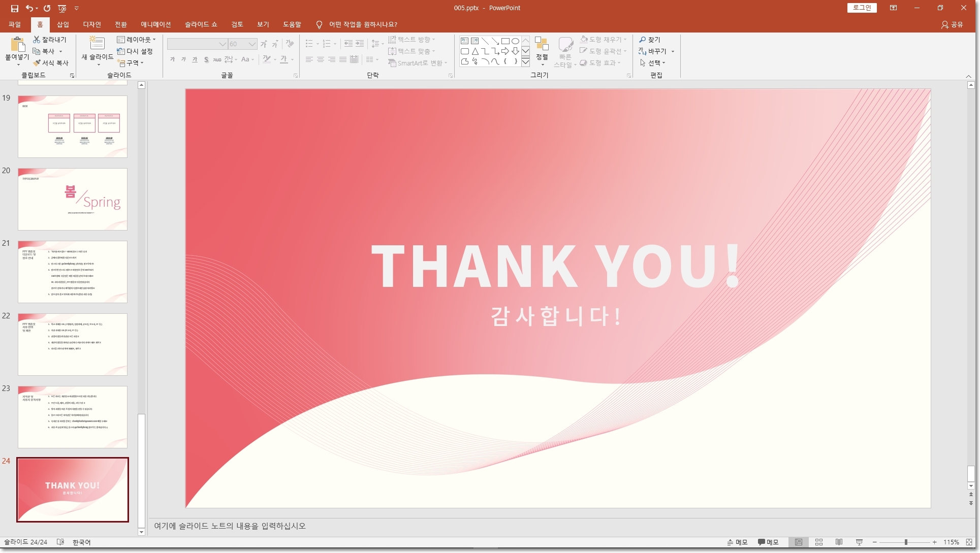Click the Cut (잘라내기) scissors icon

37,40
